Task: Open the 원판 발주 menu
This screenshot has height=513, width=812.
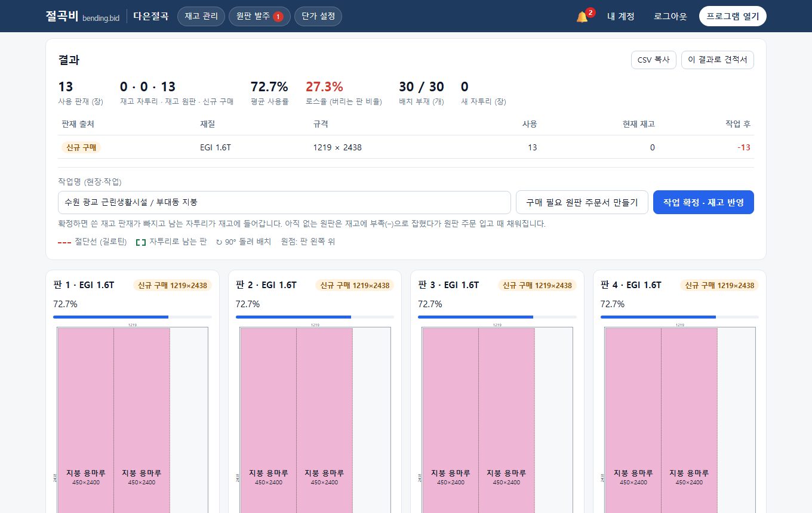Action: click(x=260, y=17)
